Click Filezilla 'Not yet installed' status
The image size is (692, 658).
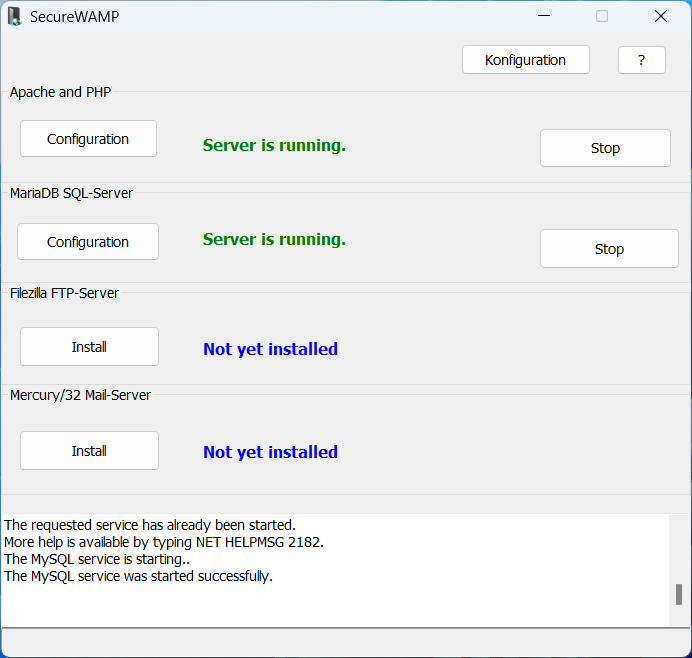271,349
